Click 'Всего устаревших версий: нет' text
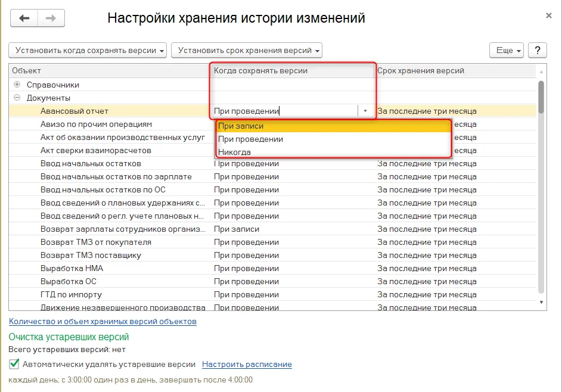 click(67, 349)
